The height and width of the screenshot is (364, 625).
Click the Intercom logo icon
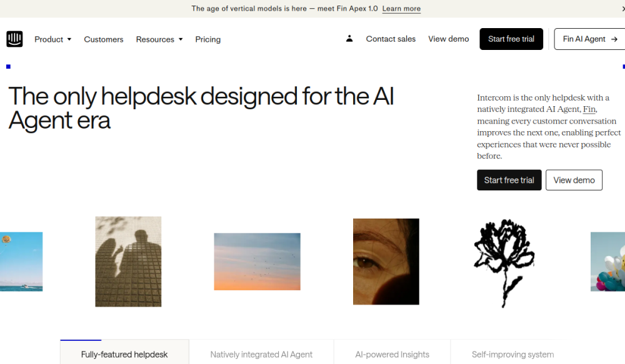click(x=14, y=39)
